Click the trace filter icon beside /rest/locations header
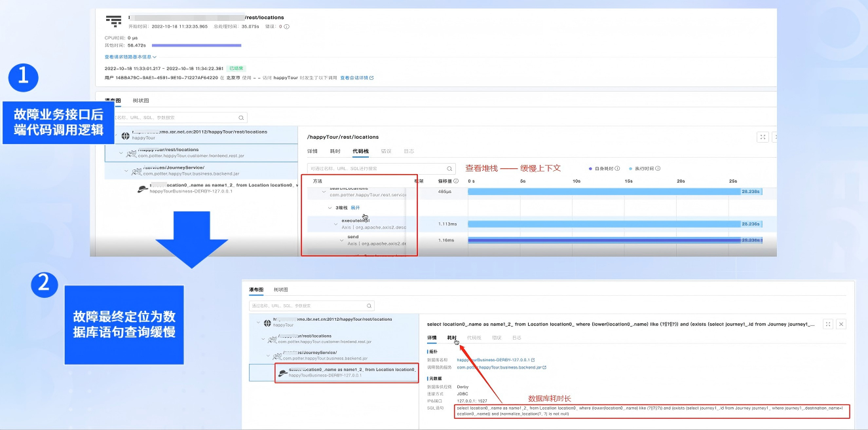This screenshot has width=868, height=430. tap(114, 21)
